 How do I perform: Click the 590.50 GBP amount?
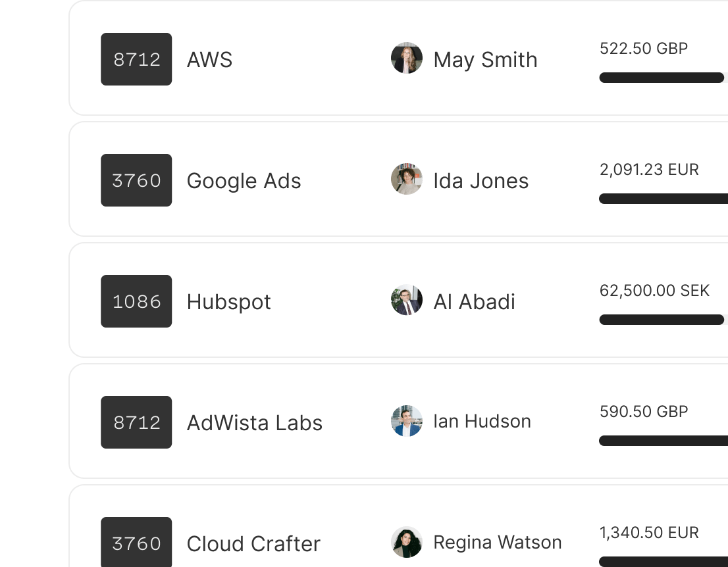[643, 412]
